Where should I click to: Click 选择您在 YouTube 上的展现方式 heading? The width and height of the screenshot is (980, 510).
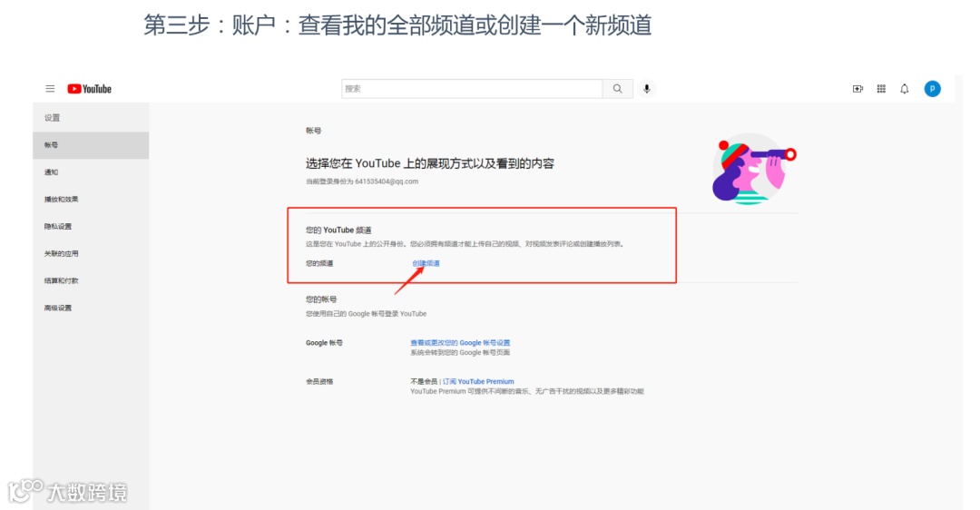tap(430, 163)
